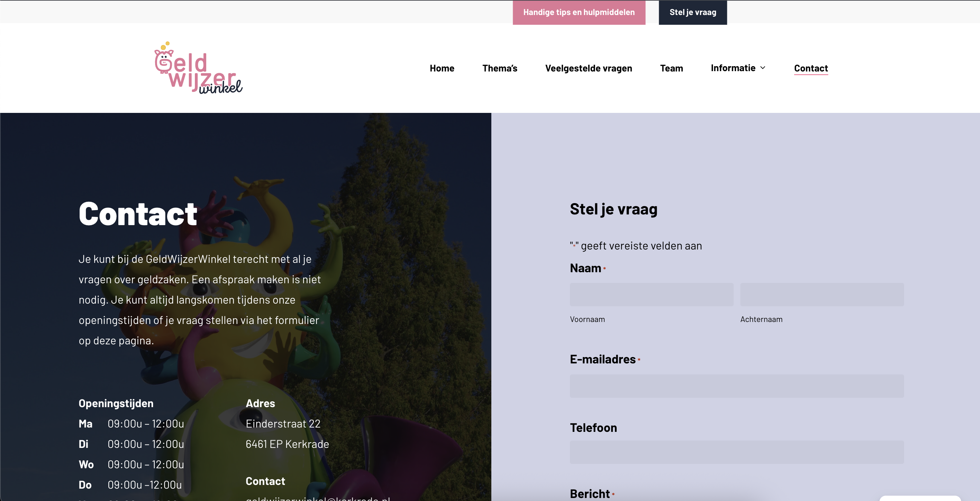Click the 'Achternaam' sublabel

tap(761, 319)
